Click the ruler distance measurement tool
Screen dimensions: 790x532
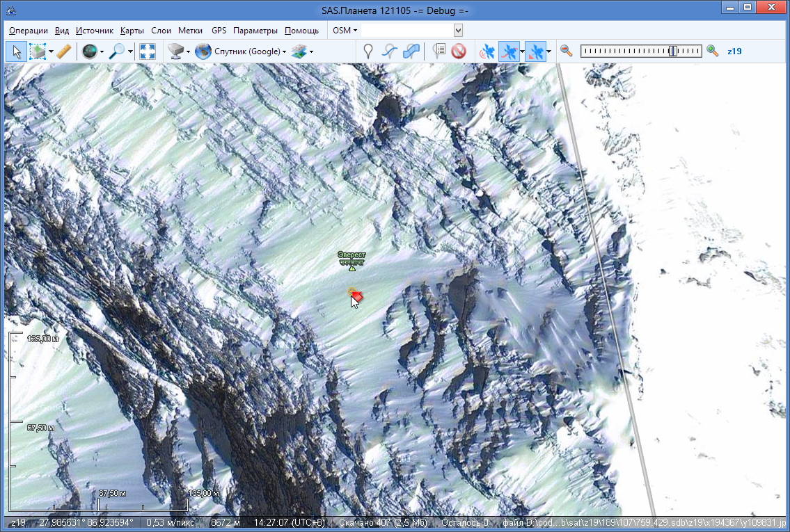63,51
